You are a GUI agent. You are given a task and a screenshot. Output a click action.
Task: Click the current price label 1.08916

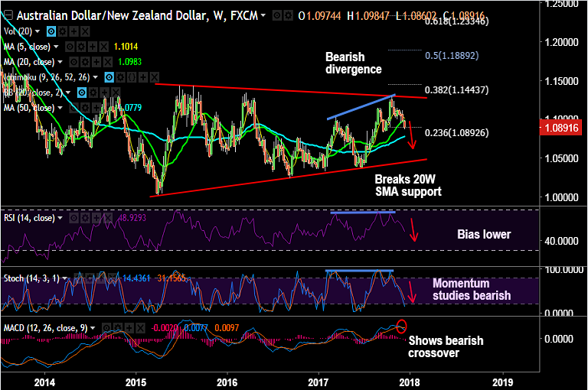[561, 128]
